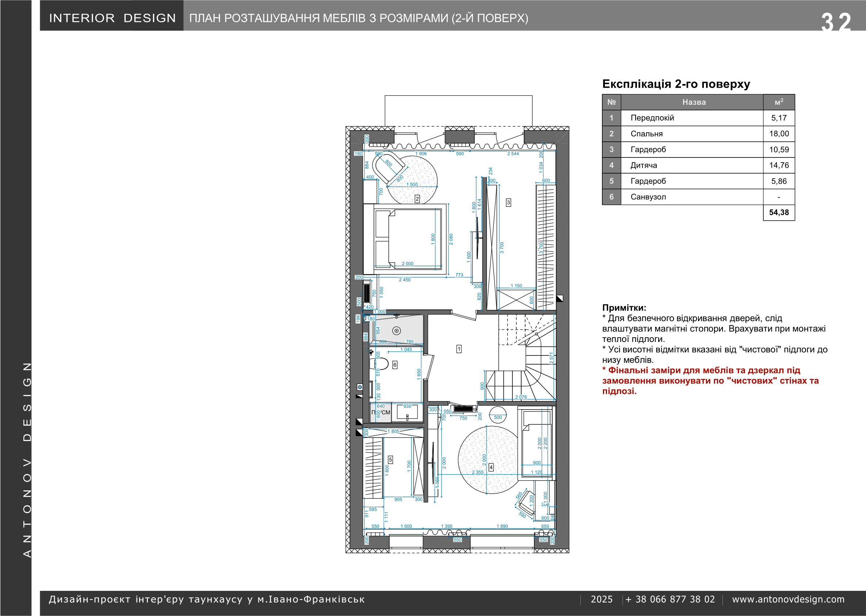Image resolution: width=866 pixels, height=616 pixels.
Task: Select the dimension "2 355" in the kids room
Action: pos(478,472)
